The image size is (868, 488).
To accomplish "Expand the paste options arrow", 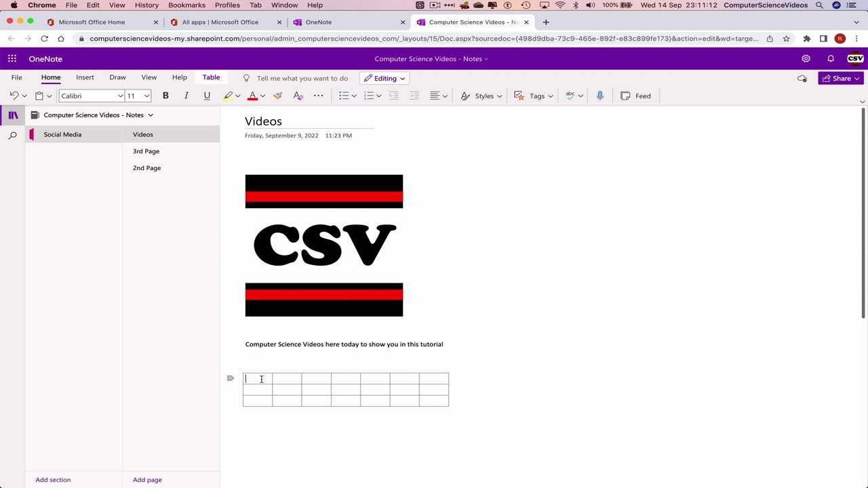I will tap(49, 96).
